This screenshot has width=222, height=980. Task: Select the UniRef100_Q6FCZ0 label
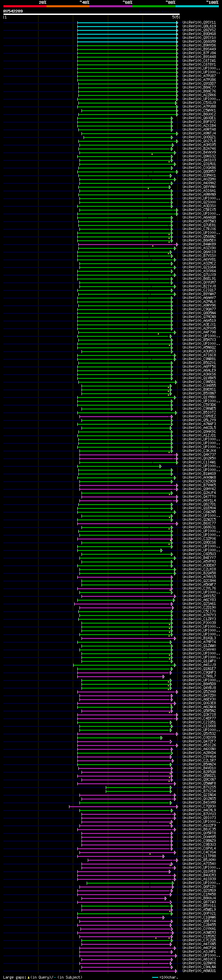(x=199, y=887)
